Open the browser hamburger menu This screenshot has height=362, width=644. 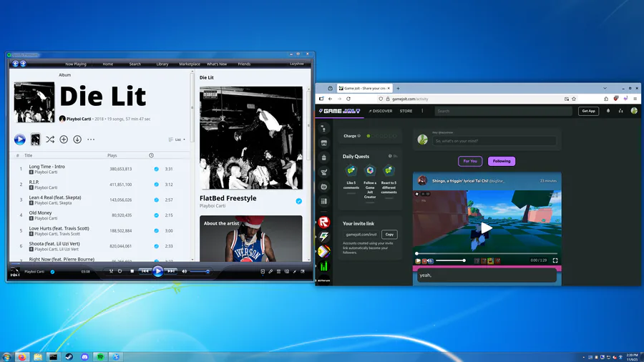(635, 99)
